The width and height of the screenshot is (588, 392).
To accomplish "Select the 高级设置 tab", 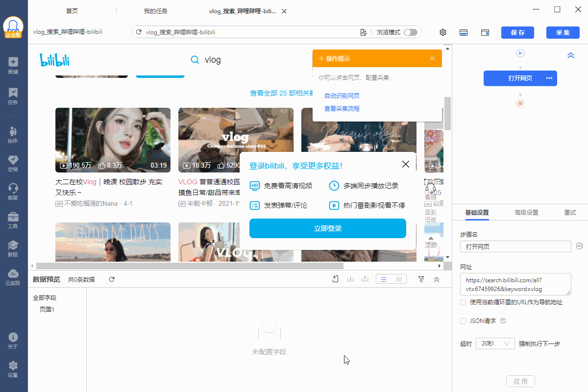I will [x=526, y=213].
